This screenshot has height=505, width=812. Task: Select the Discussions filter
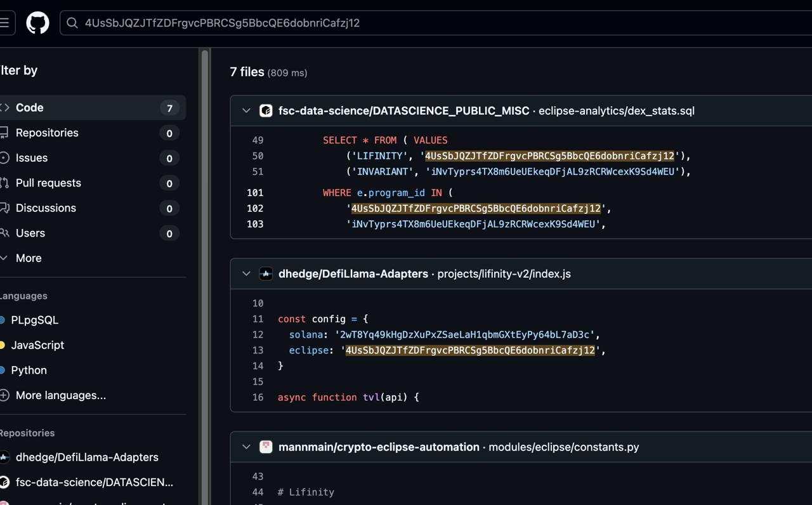tap(93, 208)
